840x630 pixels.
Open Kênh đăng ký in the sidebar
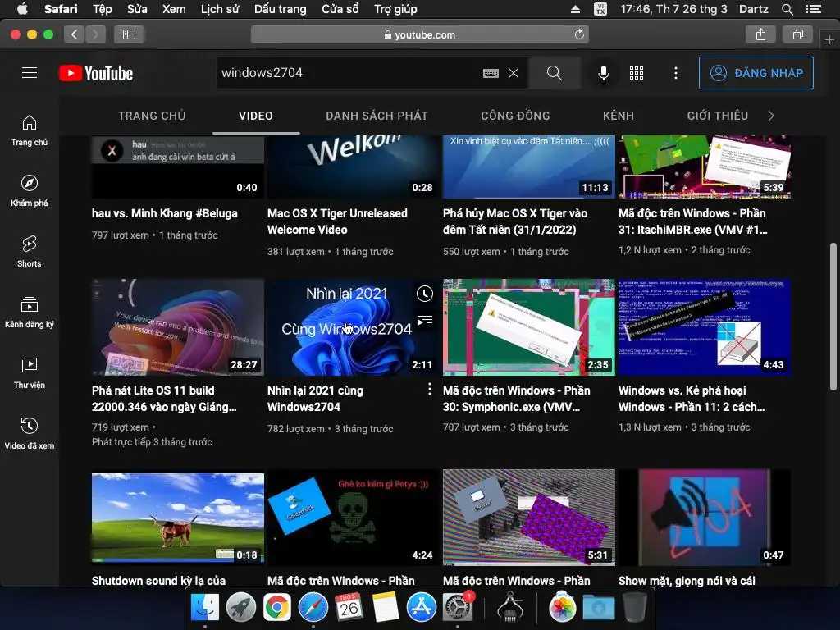(x=30, y=312)
